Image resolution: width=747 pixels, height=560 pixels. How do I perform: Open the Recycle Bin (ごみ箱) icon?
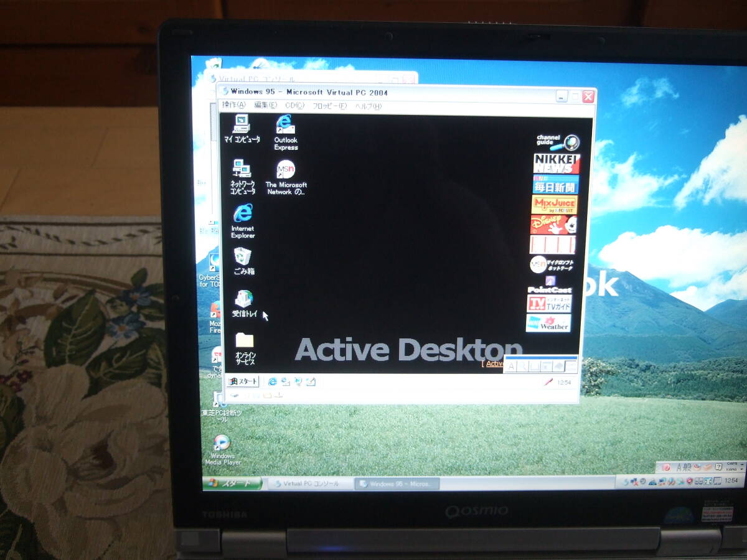243,261
